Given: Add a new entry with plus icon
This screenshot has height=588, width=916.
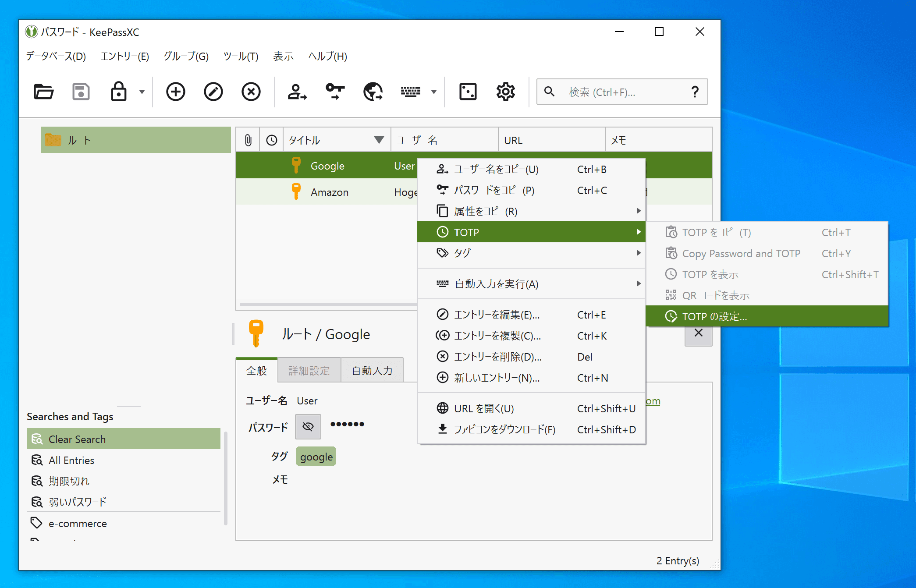Looking at the screenshot, I should 176,92.
